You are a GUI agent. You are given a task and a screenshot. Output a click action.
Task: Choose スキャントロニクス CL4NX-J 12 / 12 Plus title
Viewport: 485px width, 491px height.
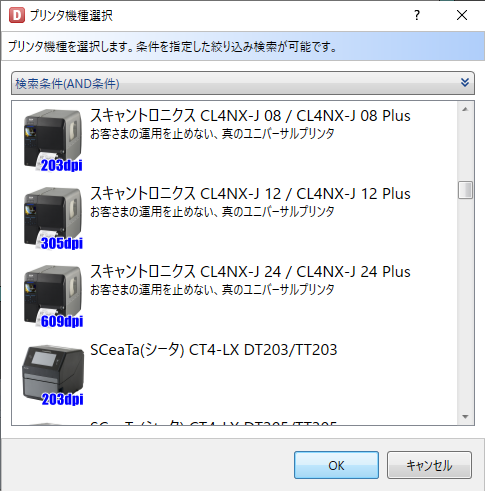click(250, 194)
